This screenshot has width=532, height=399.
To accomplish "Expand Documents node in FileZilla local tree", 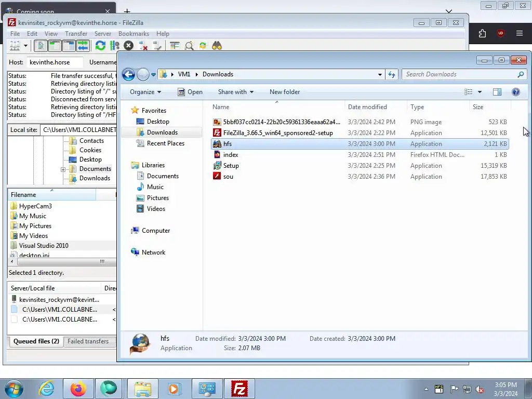I will coord(63,169).
